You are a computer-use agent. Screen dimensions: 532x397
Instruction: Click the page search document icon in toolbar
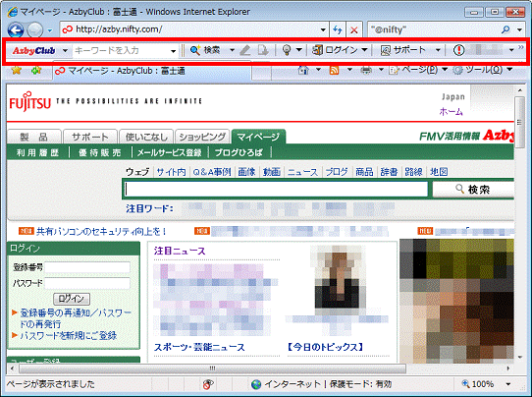[x=263, y=50]
